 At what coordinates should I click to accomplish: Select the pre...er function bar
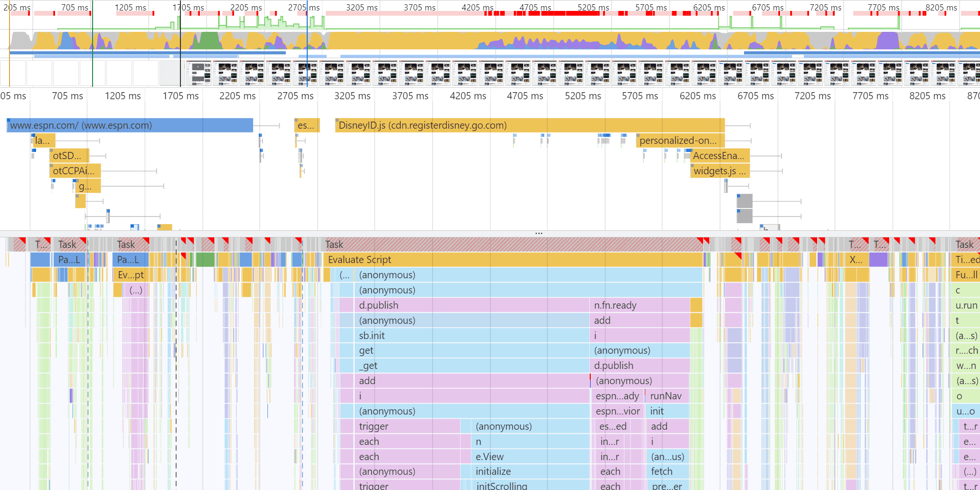point(668,485)
